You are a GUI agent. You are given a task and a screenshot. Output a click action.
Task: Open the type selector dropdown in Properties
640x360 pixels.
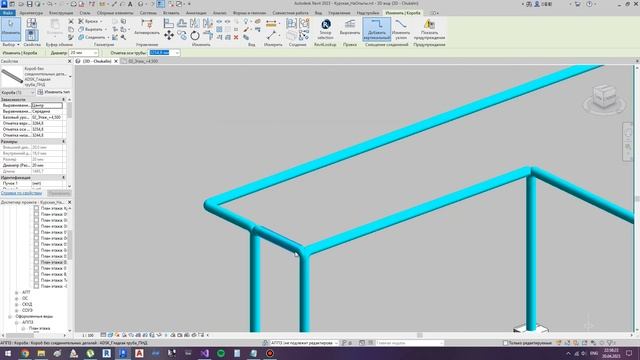pyautogui.click(x=70, y=77)
